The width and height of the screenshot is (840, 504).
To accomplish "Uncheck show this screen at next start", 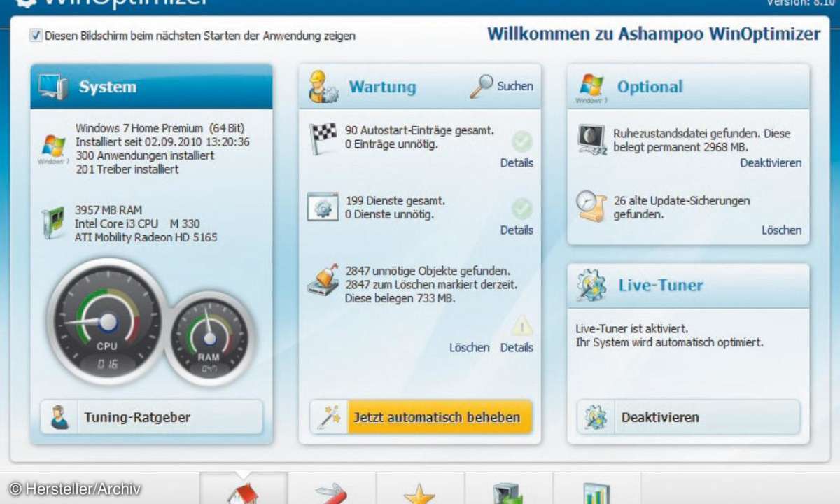I will pos(36,35).
